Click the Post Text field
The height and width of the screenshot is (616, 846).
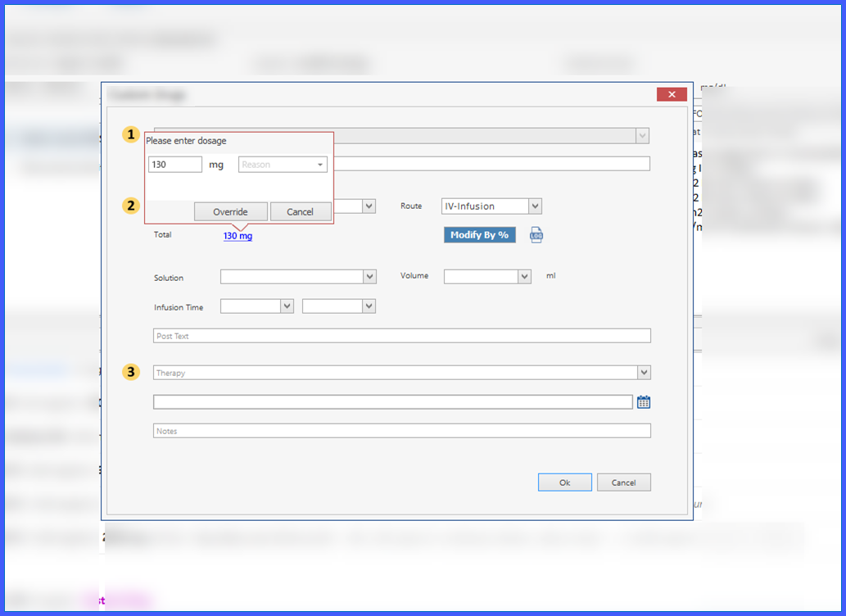(402, 336)
